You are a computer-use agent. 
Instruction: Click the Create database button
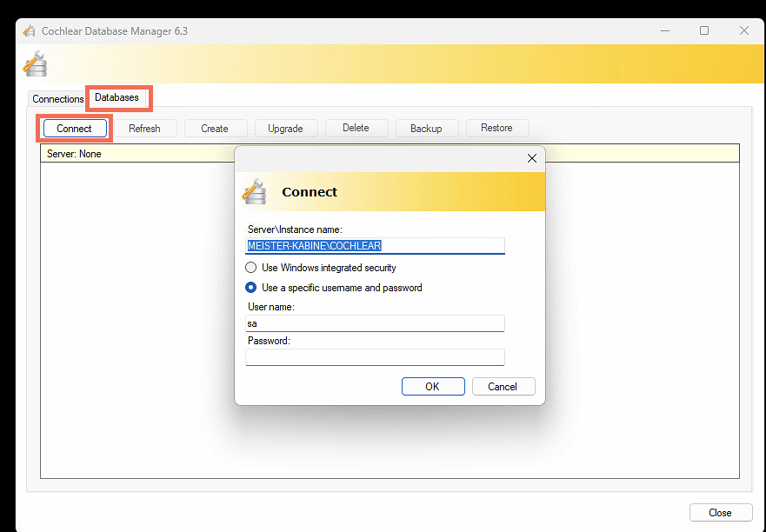point(215,129)
